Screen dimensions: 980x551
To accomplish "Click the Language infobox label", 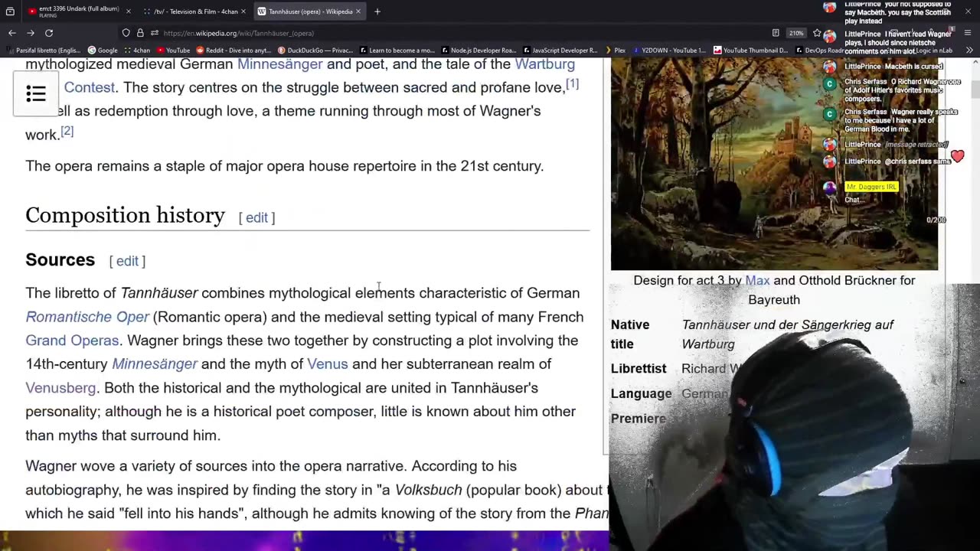I will (x=642, y=394).
